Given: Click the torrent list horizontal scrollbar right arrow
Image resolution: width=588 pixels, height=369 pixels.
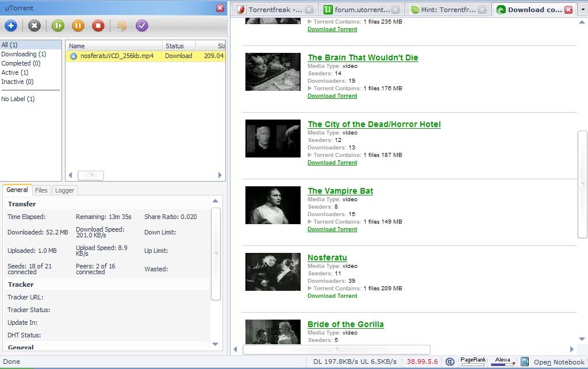Looking at the screenshot, I should coord(220,175).
